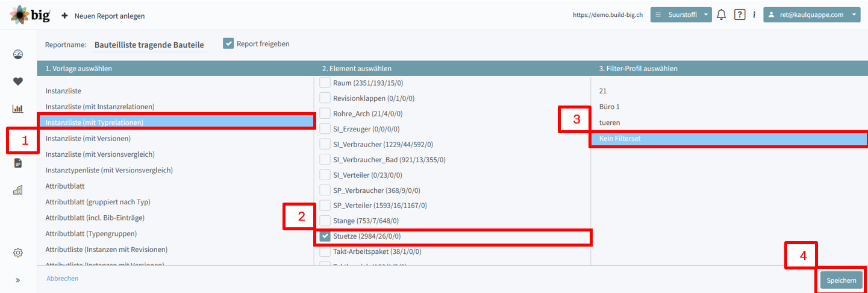Click the hamburger icon on the Suurstoffi button
868x293 pixels.
click(658, 14)
